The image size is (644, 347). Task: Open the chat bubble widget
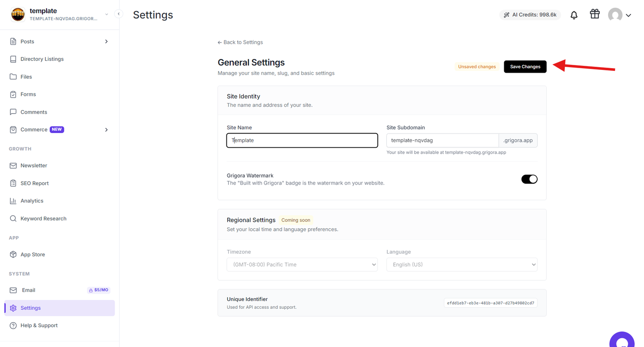(622, 341)
